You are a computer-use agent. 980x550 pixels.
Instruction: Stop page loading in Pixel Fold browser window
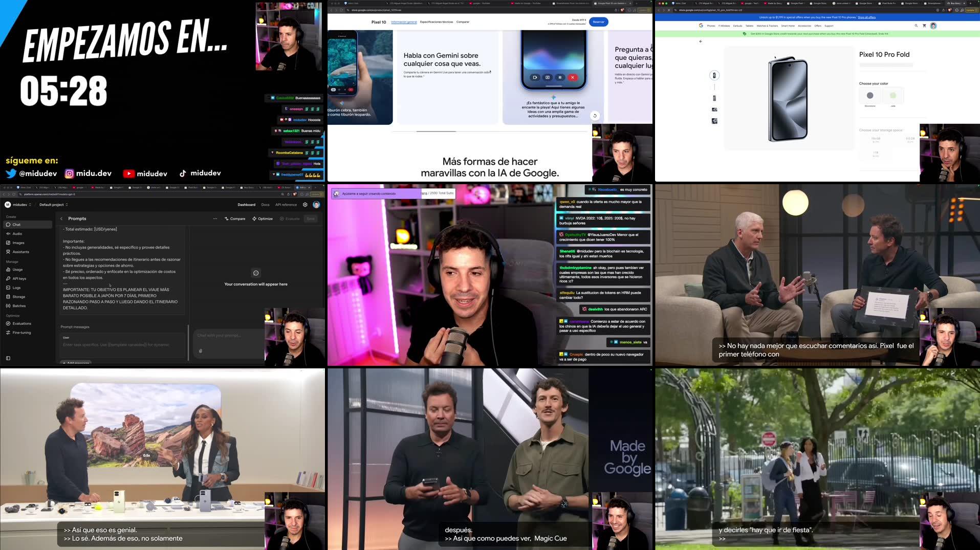point(668,10)
